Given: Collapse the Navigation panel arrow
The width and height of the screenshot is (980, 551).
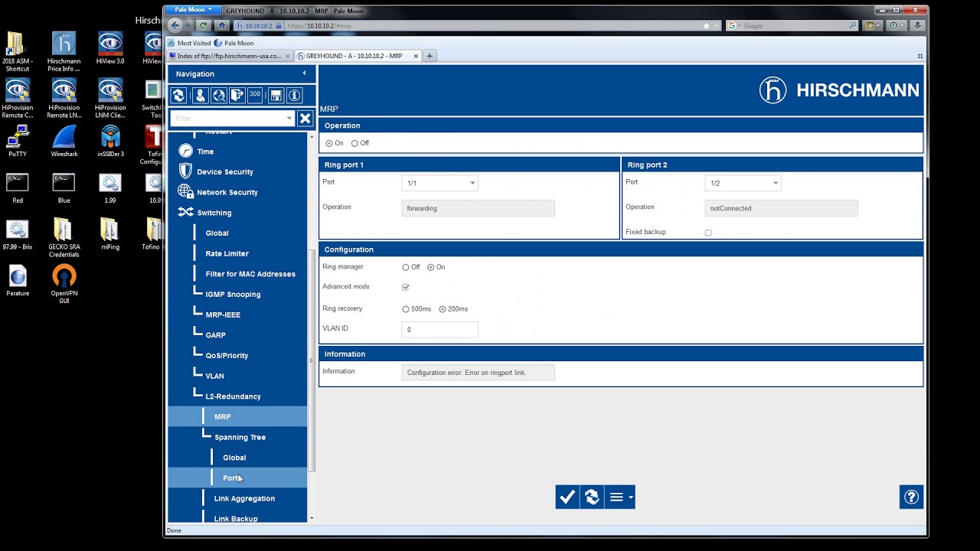Looking at the screenshot, I should point(304,73).
